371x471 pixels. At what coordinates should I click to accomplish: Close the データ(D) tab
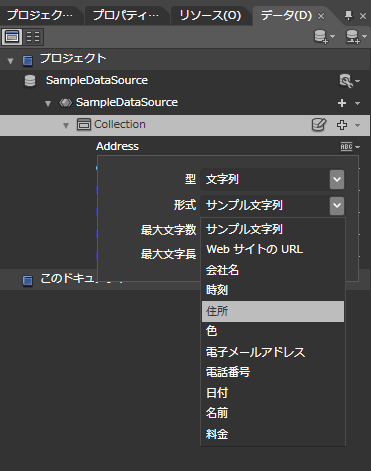pyautogui.click(x=321, y=16)
